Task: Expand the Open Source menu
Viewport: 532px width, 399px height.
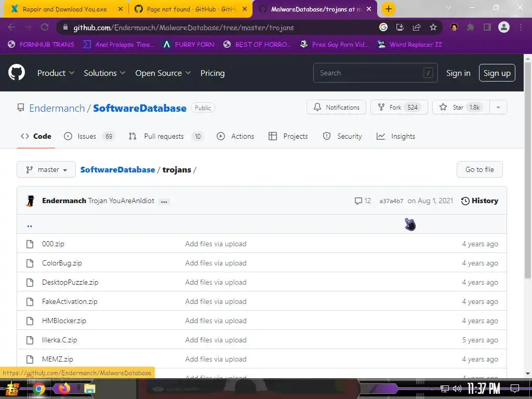Action: click(x=163, y=73)
